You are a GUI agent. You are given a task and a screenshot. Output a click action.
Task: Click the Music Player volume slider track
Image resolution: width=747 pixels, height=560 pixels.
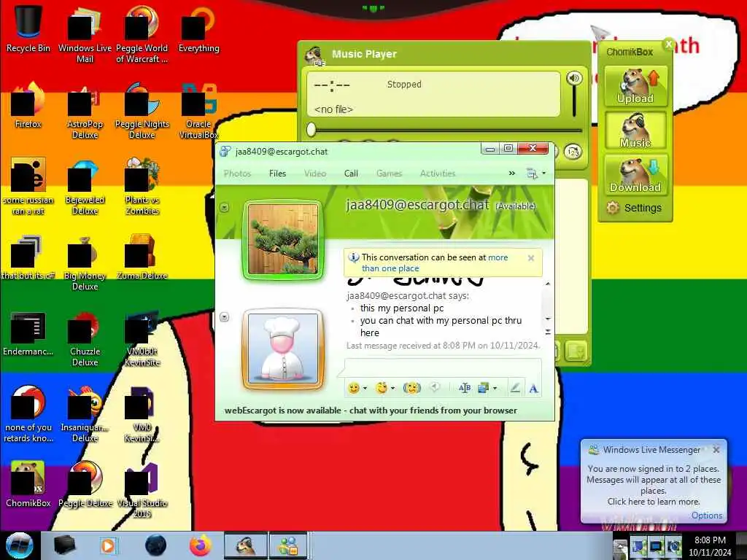coord(574,101)
